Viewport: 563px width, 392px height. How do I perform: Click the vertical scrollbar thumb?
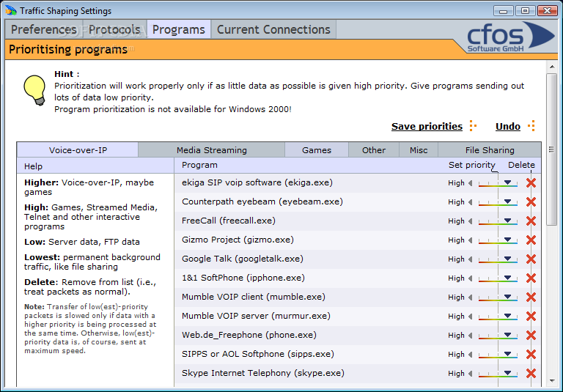pos(551,149)
